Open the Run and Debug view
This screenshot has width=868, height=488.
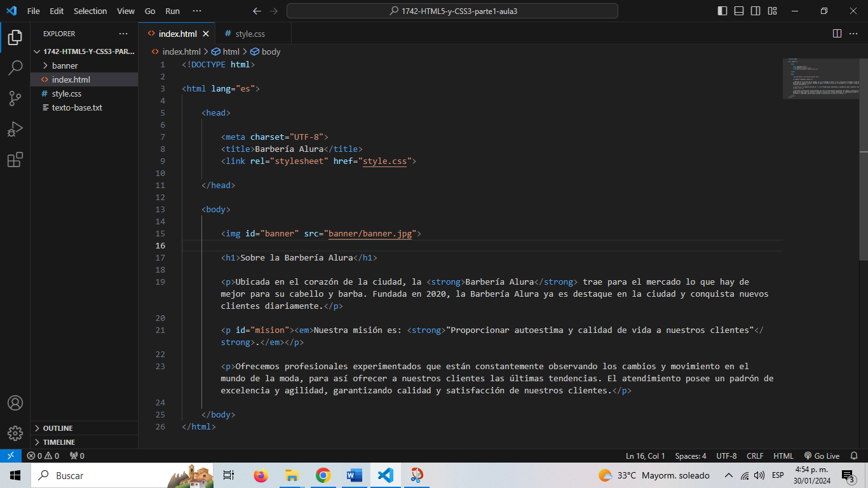click(15, 129)
